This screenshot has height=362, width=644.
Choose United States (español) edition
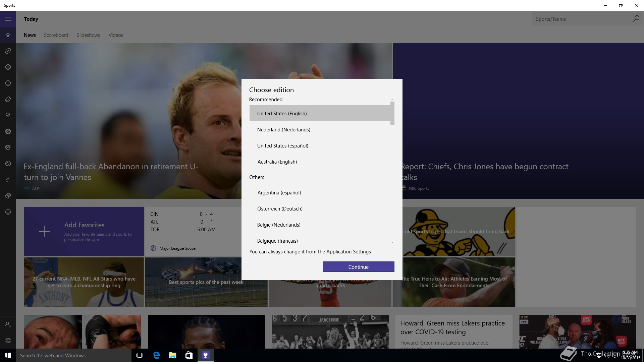320,145
